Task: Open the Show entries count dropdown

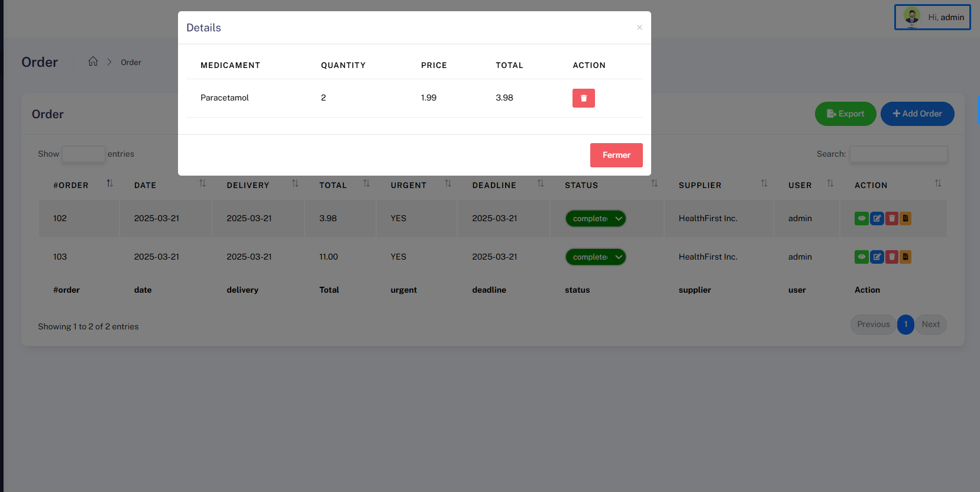Action: coord(83,154)
